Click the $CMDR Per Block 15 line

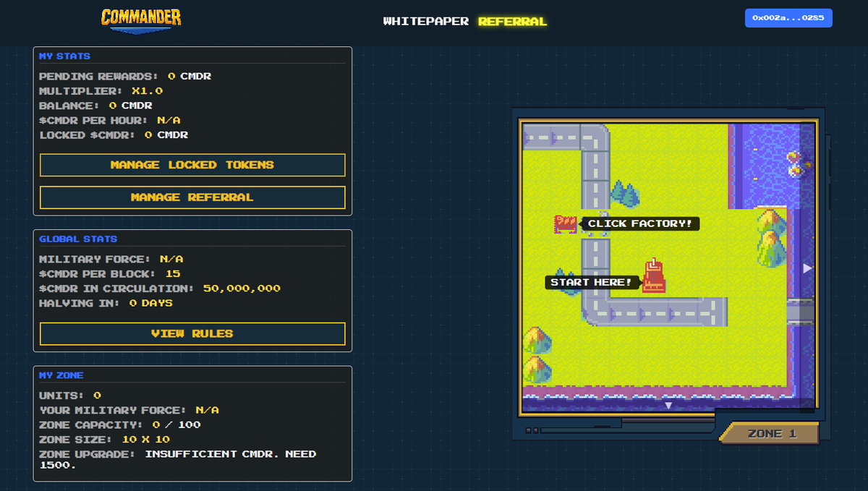(110, 274)
